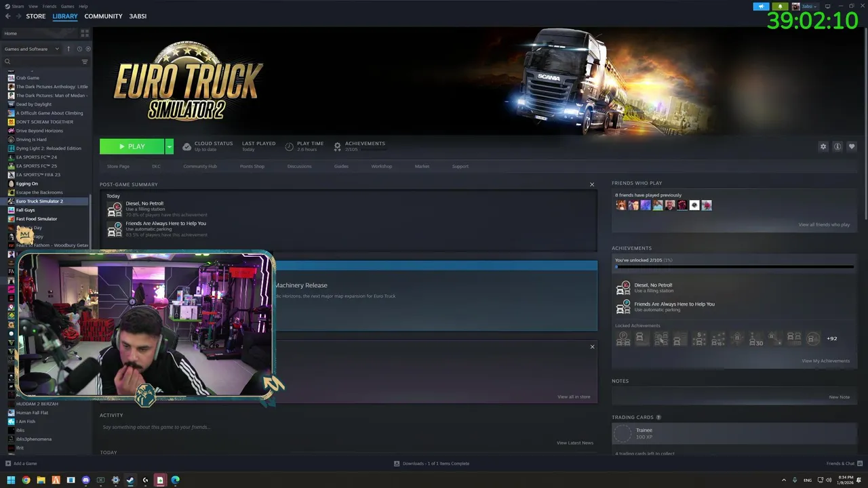Image resolution: width=868 pixels, height=488 pixels.
Task: Open the Workshop link
Action: (x=381, y=166)
